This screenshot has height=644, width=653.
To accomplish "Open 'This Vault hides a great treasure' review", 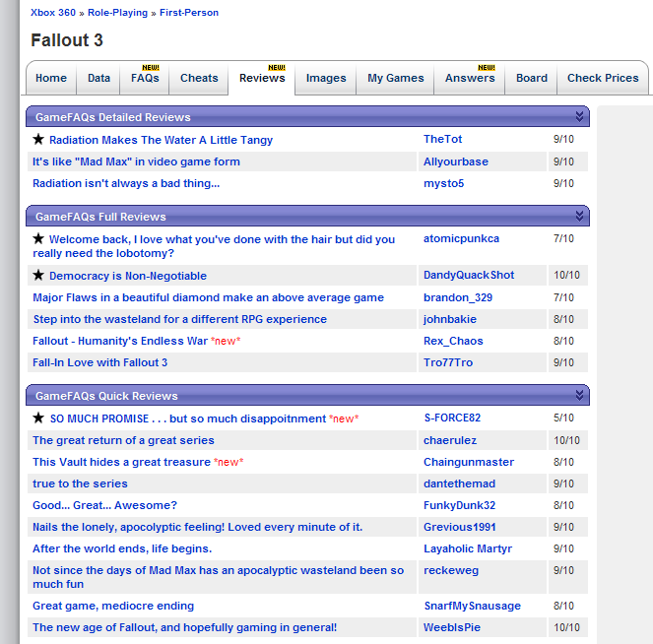I will tap(121, 462).
